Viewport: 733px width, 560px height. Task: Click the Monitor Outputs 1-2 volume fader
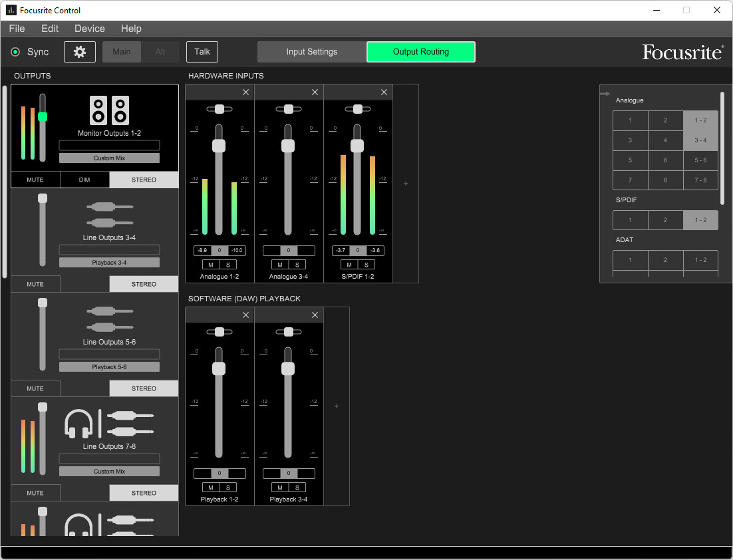pyautogui.click(x=43, y=116)
